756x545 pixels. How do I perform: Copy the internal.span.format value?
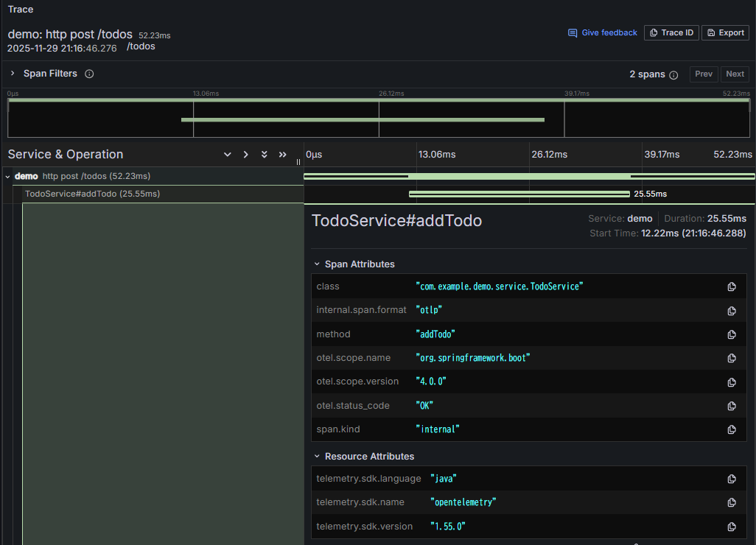coord(732,311)
